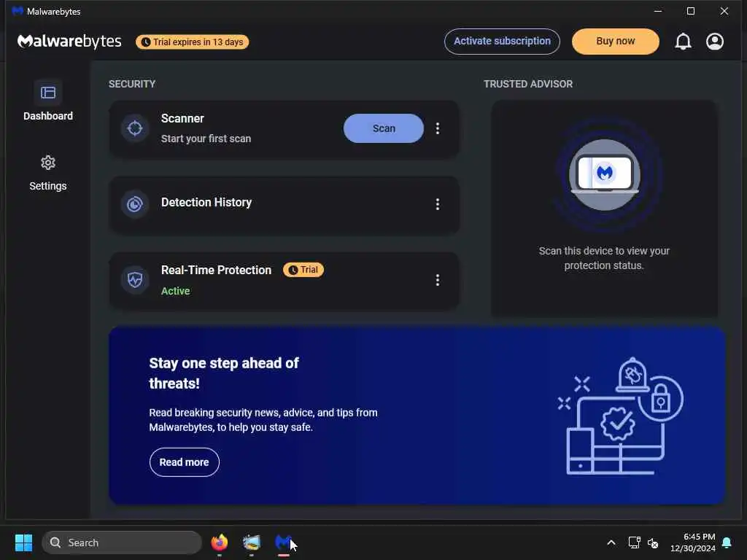Launch Firefox from the taskbar
The image size is (747, 560).
click(220, 542)
